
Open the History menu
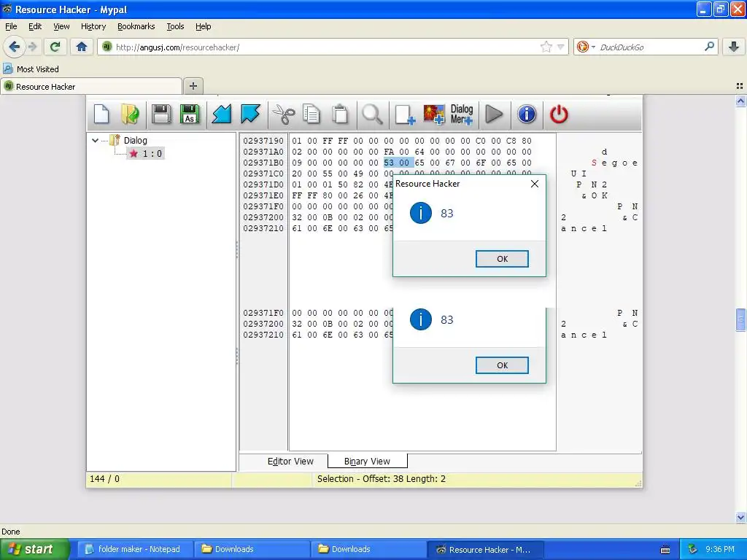point(93,26)
